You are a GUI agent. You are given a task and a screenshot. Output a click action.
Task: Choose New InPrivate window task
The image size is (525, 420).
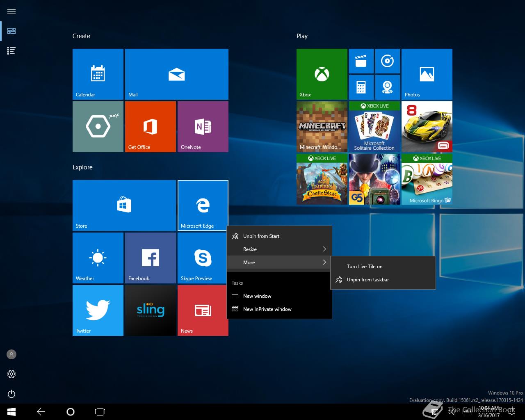point(279,309)
